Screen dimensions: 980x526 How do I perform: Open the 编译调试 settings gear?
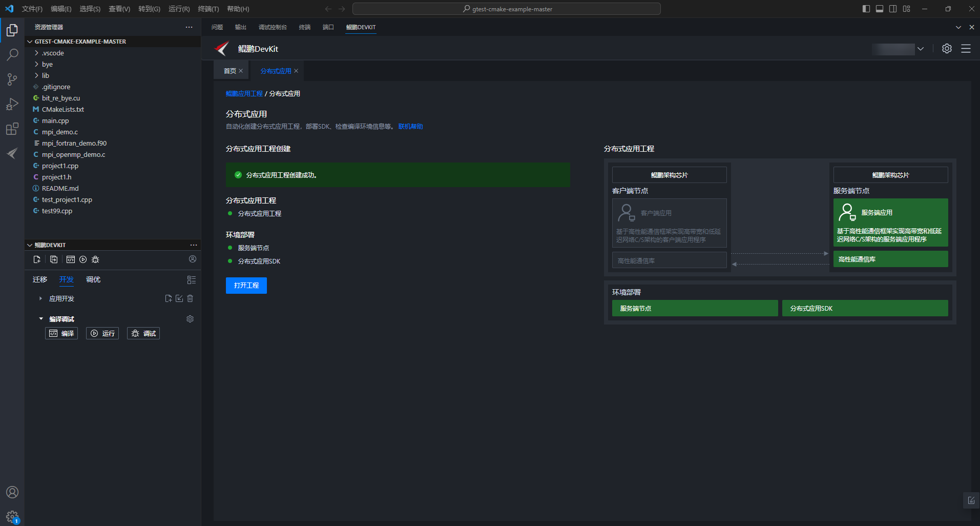(x=190, y=319)
